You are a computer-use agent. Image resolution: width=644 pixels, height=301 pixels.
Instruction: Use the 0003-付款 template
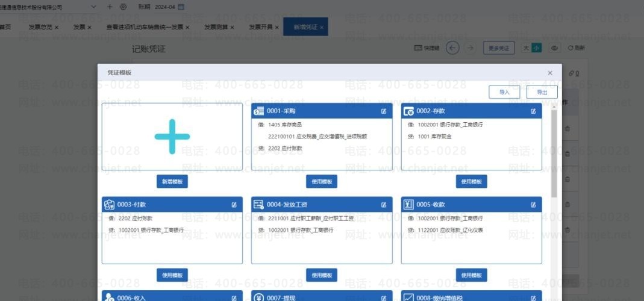(x=172, y=275)
